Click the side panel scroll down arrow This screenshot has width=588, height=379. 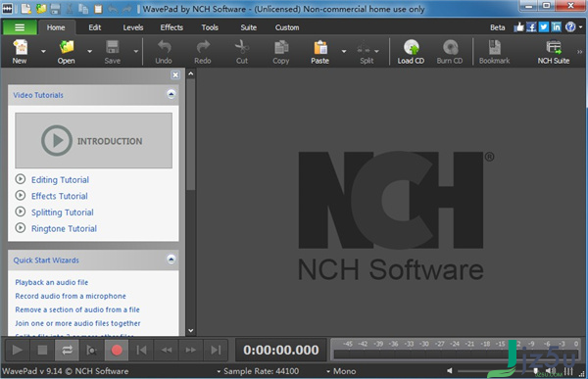tap(191, 331)
